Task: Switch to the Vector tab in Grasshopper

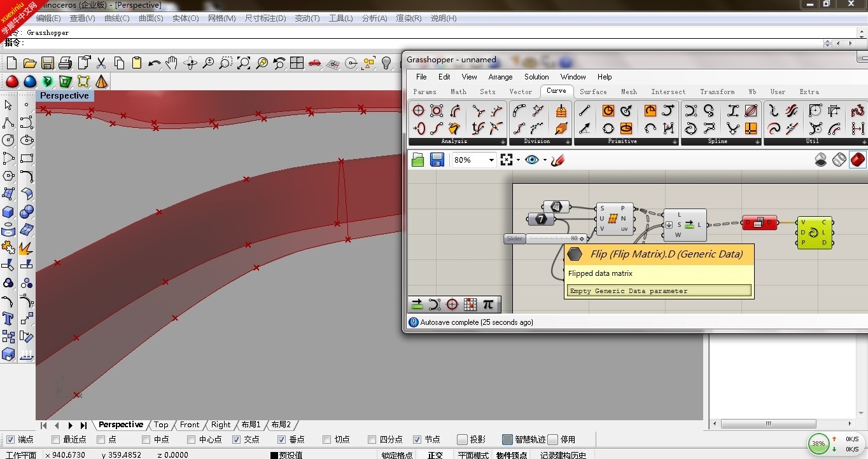Action: (x=521, y=92)
